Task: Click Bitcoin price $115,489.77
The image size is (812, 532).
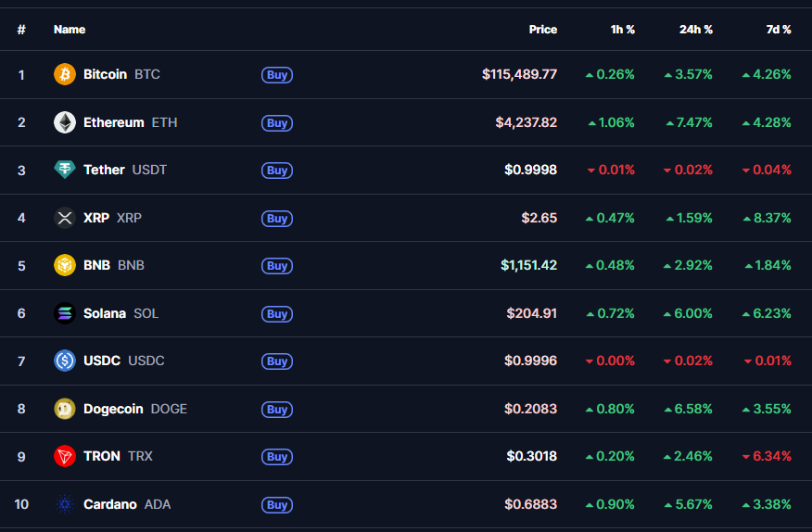Action: click(519, 74)
